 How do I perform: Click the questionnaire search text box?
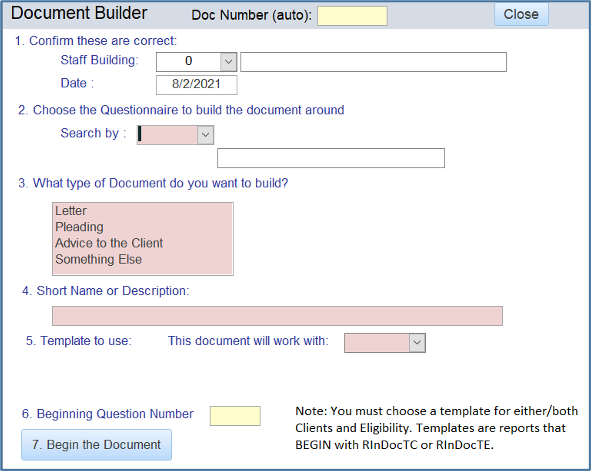331,158
